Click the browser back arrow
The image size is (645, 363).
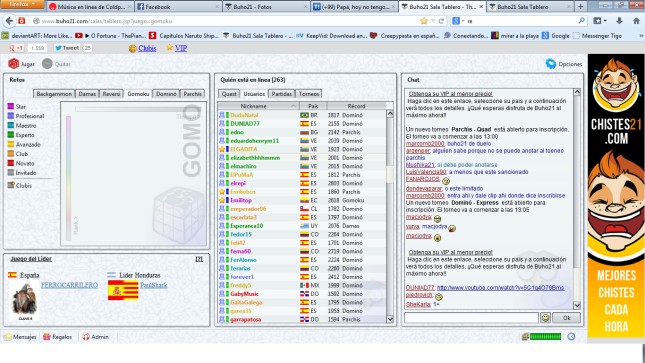[9, 21]
